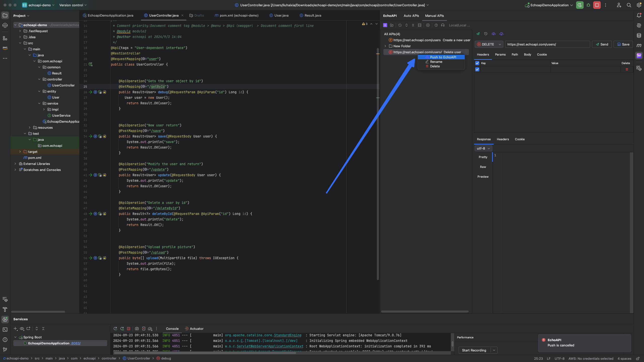Screen dimensions: 644x362
Task: Open the Database tool window icon
Action: coord(639,35)
